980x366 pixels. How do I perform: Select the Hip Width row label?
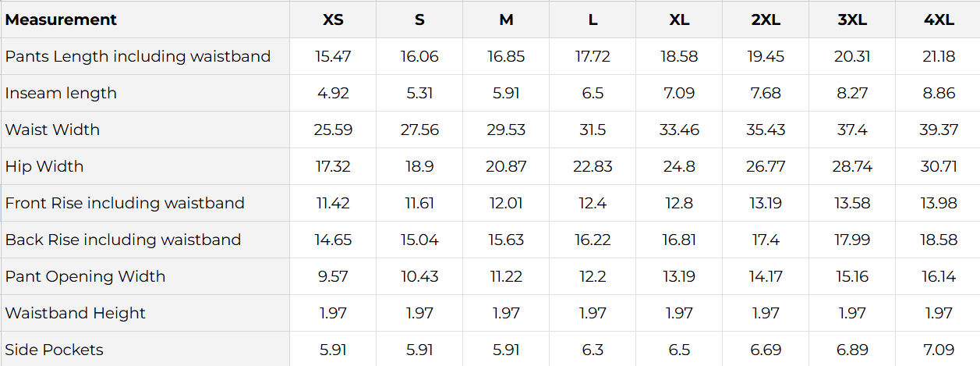pyautogui.click(x=44, y=166)
